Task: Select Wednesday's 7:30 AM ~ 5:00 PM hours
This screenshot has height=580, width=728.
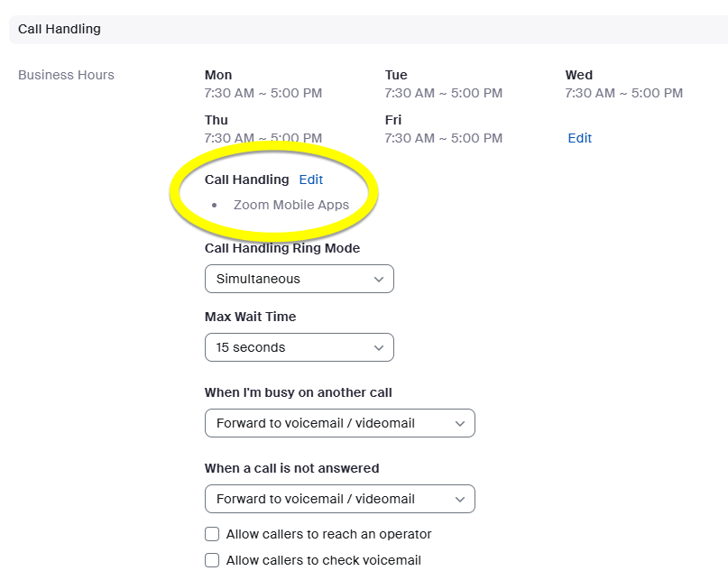Action: tap(623, 93)
